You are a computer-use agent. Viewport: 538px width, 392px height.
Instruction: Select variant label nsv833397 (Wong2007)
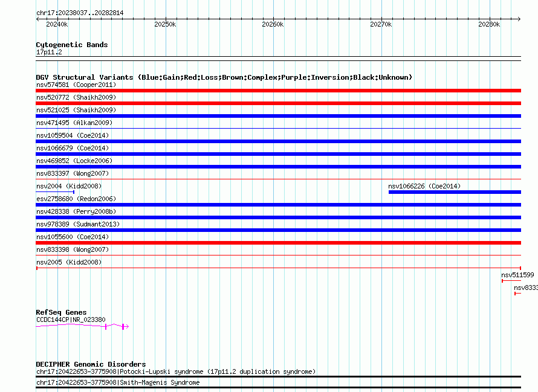click(73, 173)
